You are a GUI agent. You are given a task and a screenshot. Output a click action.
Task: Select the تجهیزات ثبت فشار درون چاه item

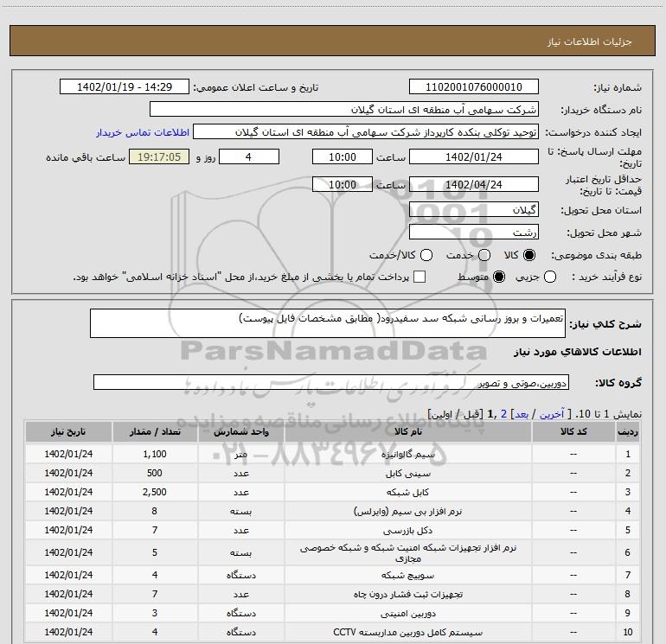point(332,595)
